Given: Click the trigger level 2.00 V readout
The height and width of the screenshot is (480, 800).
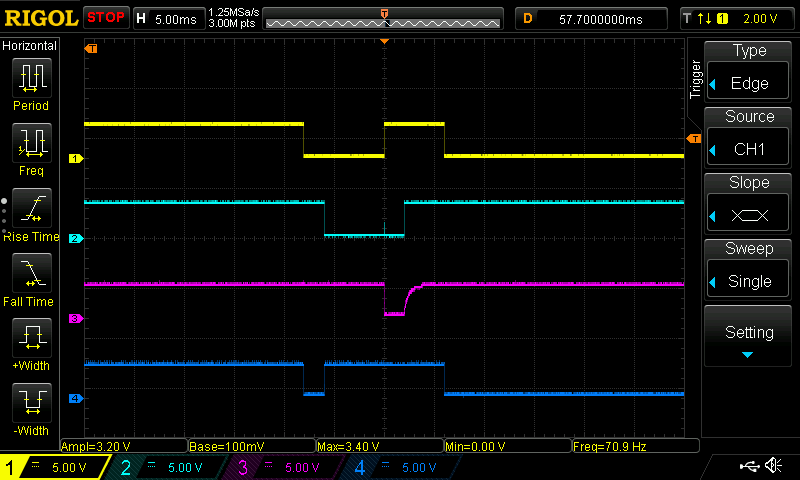Looking at the screenshot, I should click(760, 19).
